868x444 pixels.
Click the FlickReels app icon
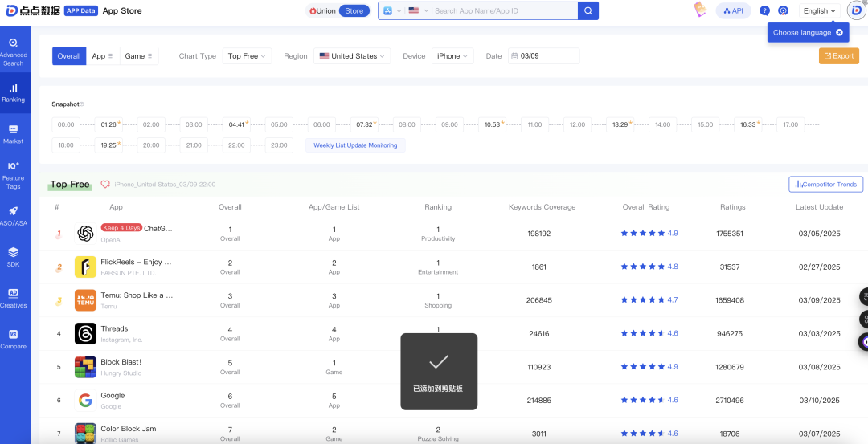click(85, 267)
